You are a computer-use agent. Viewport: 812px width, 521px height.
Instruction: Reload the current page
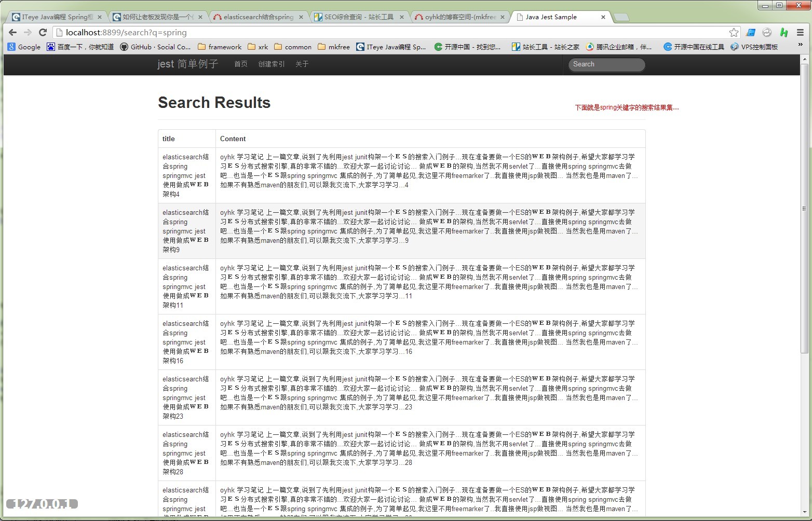click(43, 33)
